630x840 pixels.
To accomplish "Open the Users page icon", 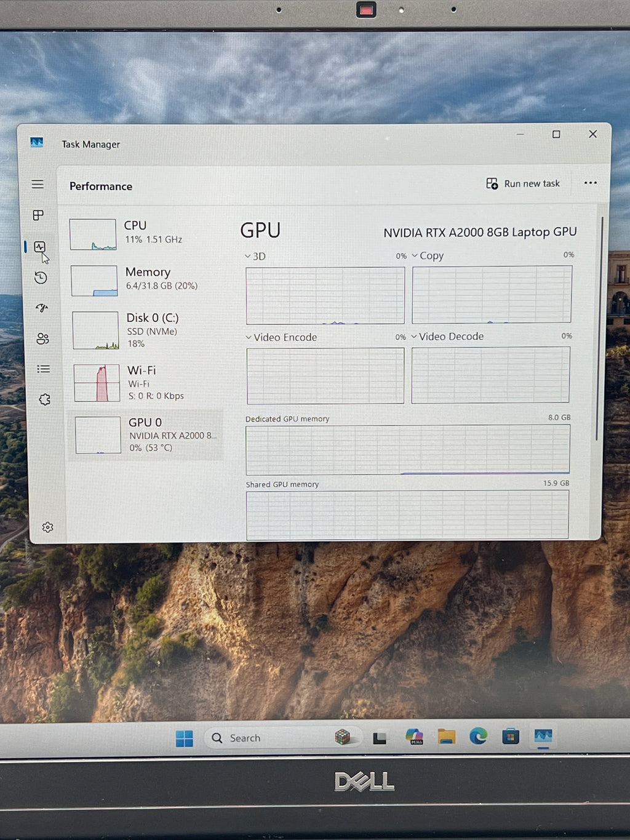I will pyautogui.click(x=42, y=338).
